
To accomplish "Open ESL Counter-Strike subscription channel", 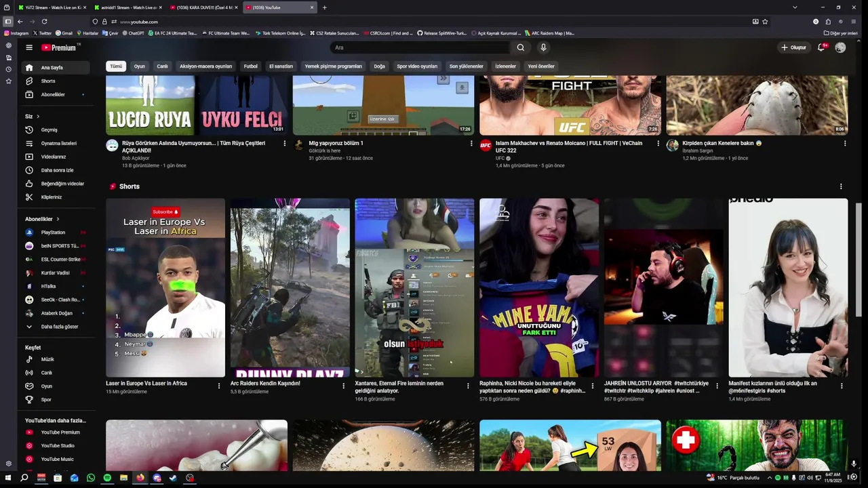I will [x=57, y=260].
